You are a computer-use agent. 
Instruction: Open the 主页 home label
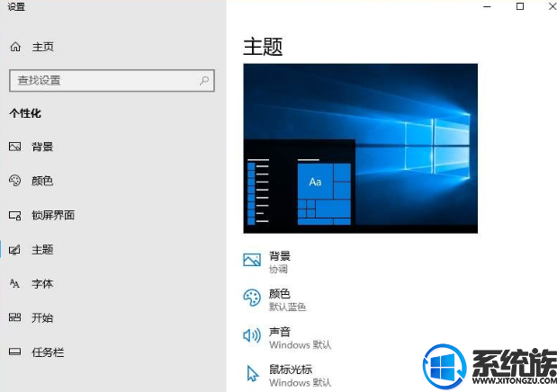[x=43, y=47]
